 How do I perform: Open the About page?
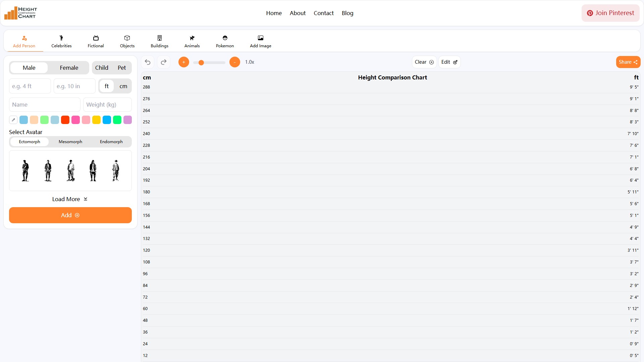point(298,13)
